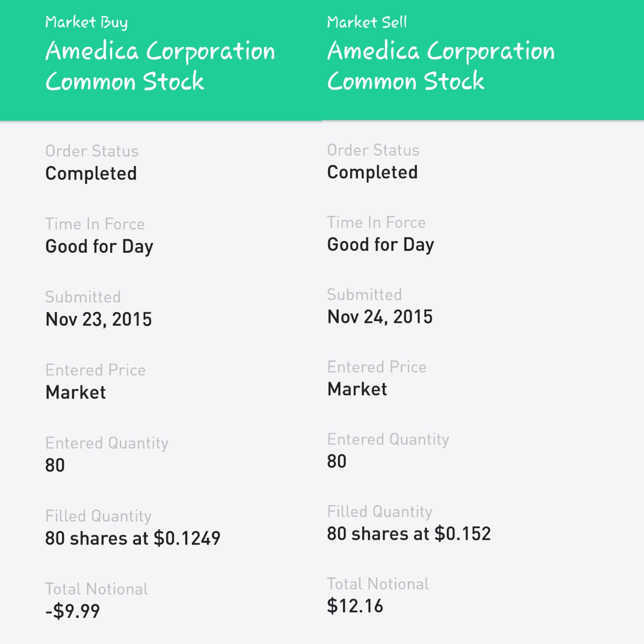This screenshot has height=644, width=644.
Task: Tap Market entered price in sell order
Action: tap(357, 389)
